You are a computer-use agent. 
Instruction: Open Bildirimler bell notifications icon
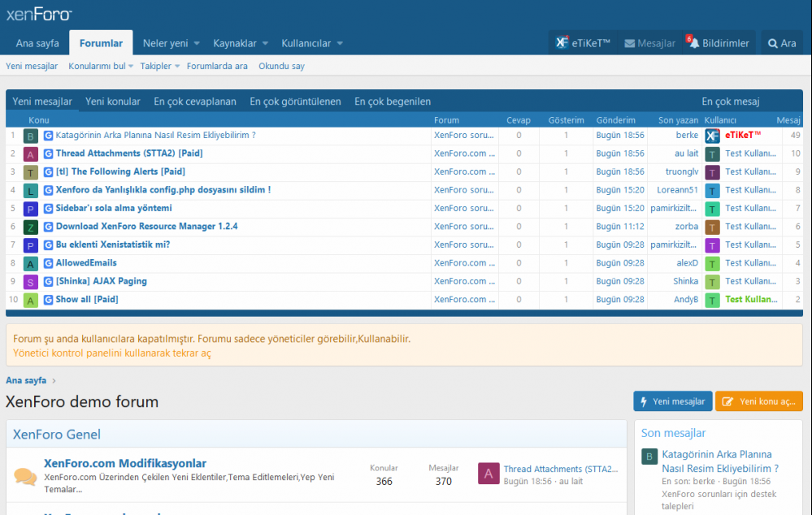tap(693, 43)
